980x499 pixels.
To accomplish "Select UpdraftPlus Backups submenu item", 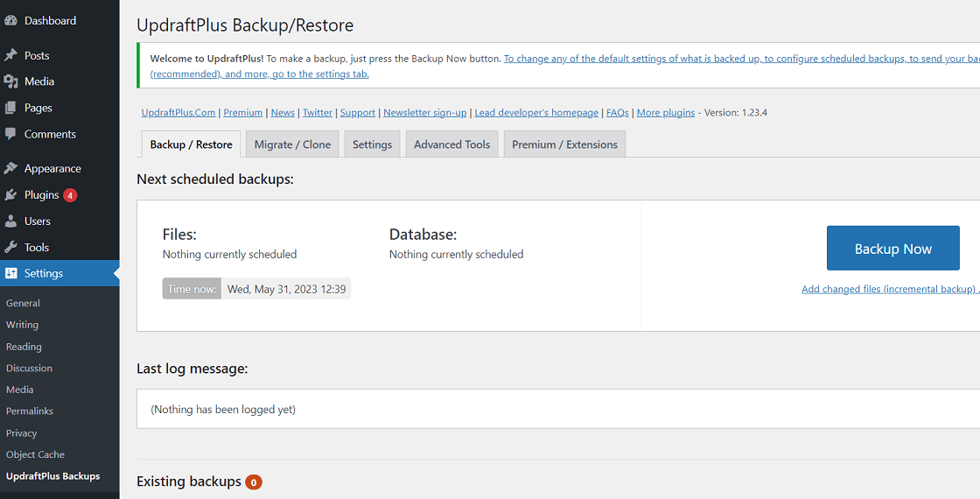I will tap(52, 476).
